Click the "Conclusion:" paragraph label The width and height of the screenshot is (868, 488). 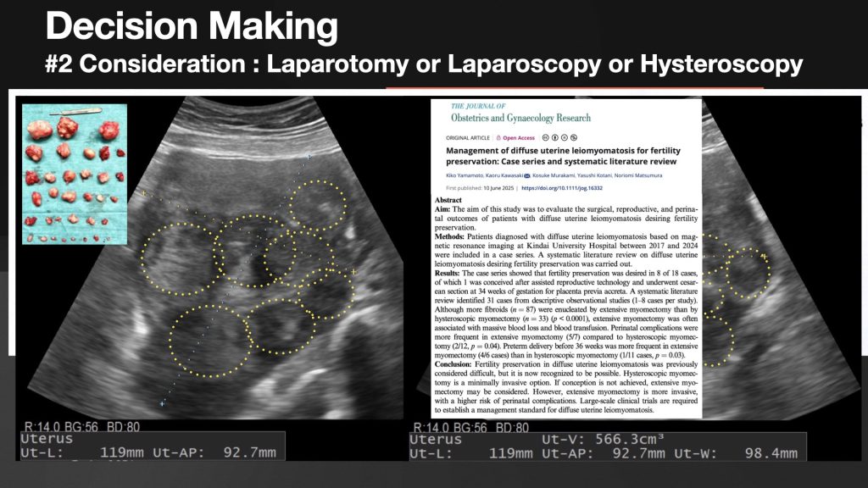click(453, 364)
